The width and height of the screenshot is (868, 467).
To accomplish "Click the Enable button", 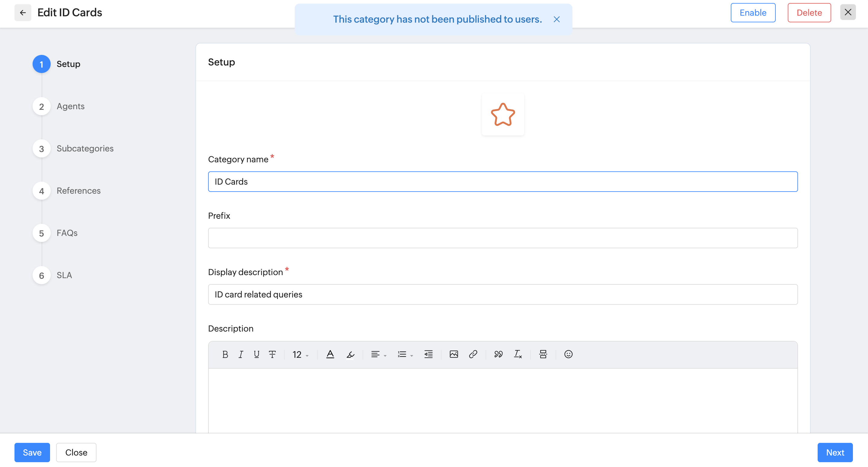I will pyautogui.click(x=752, y=13).
